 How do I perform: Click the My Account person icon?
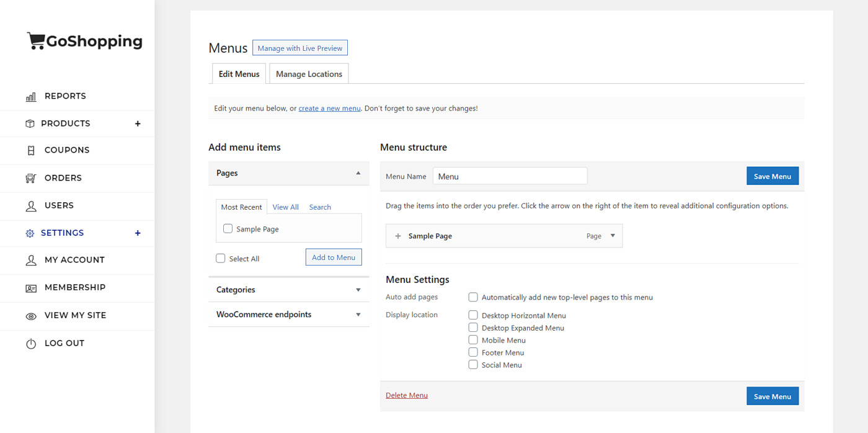coord(31,261)
